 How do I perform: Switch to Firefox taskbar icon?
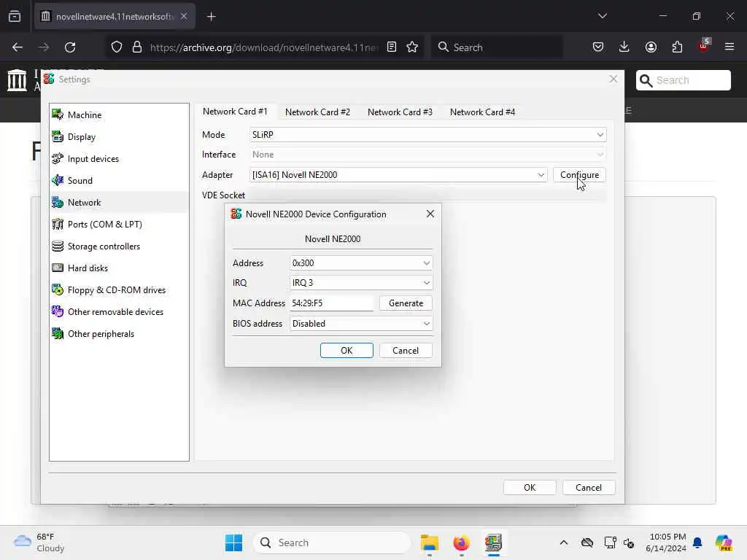pos(461,542)
